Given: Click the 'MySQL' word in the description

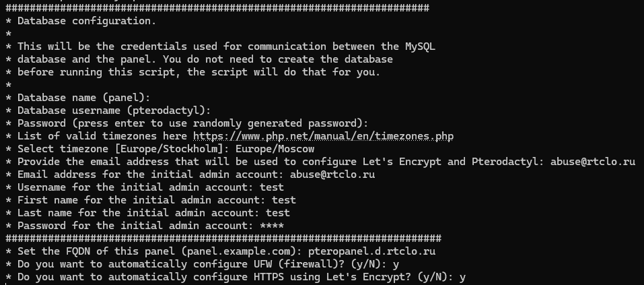Looking at the screenshot, I should tap(420, 46).
